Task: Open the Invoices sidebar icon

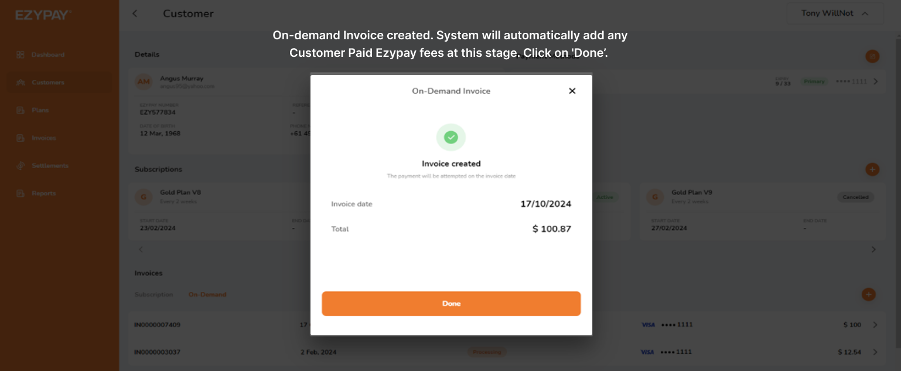Action: [20, 138]
